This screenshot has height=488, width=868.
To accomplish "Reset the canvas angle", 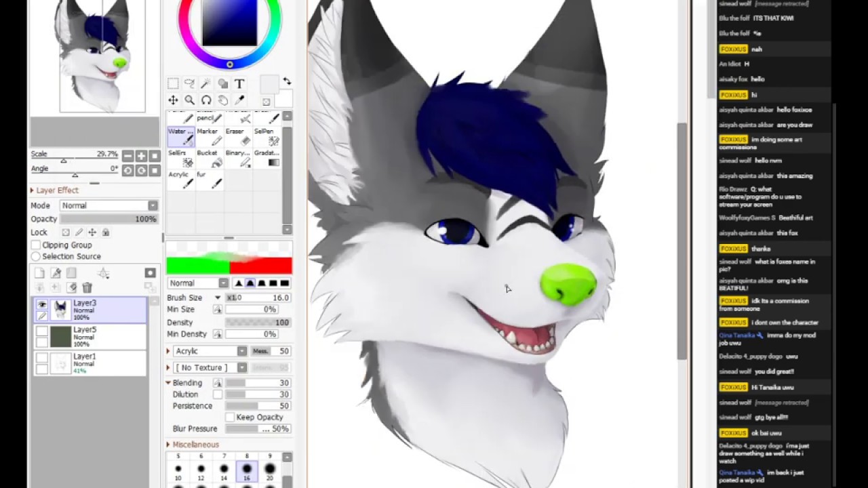I will tap(155, 170).
